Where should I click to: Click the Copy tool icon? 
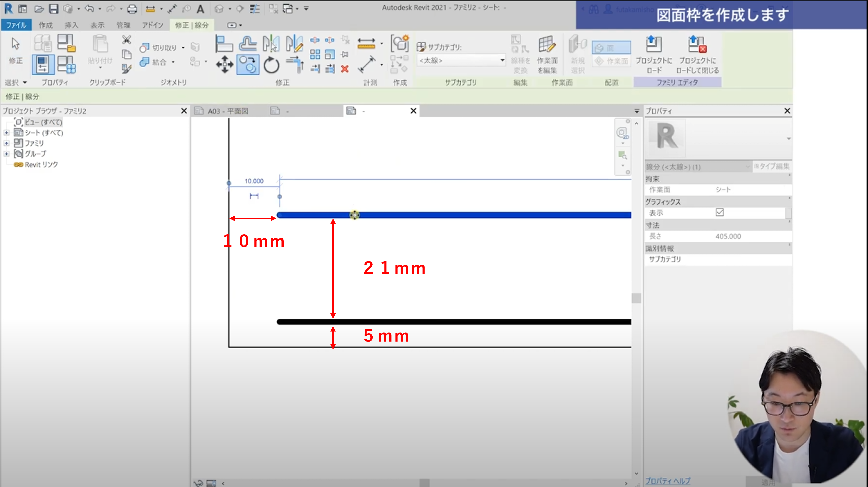248,64
